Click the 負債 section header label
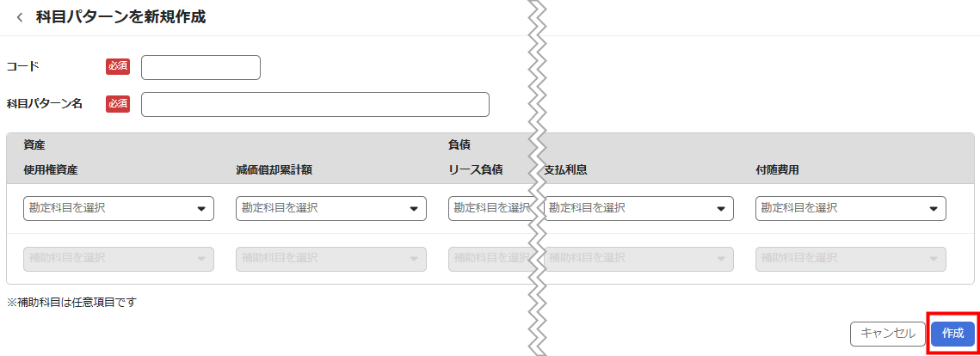The image size is (980, 356). (x=459, y=144)
